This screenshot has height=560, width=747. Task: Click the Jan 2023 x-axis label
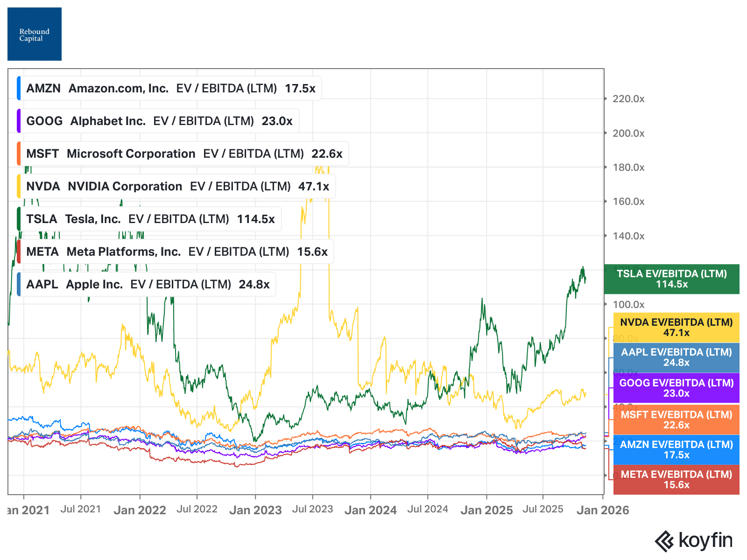coord(255,510)
